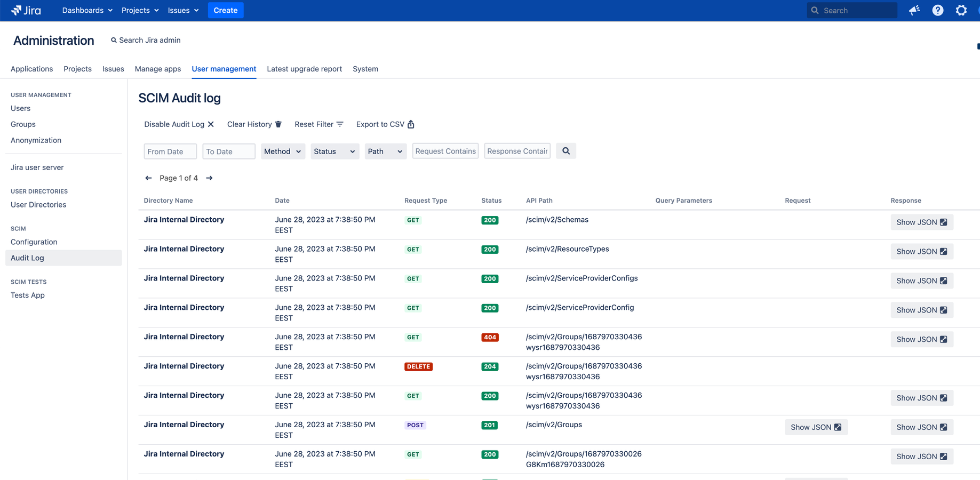Image resolution: width=980 pixels, height=480 pixels.
Task: Switch to the admin Issues tab
Action: [113, 69]
